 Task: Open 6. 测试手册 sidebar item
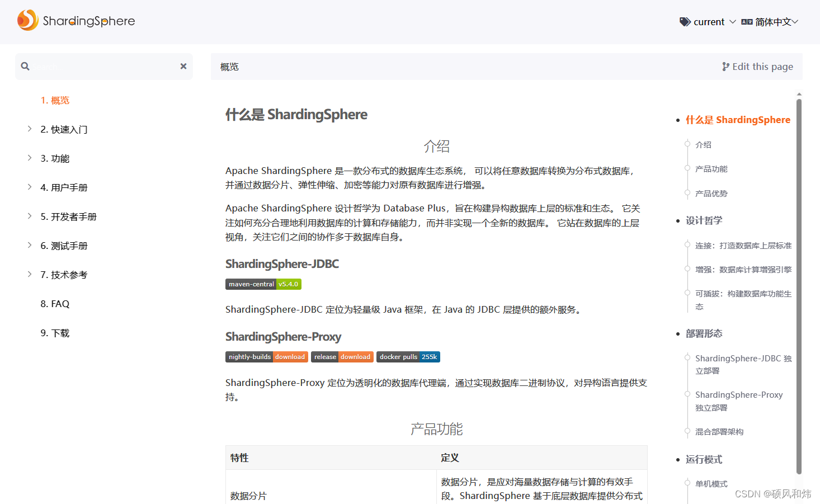click(x=64, y=246)
